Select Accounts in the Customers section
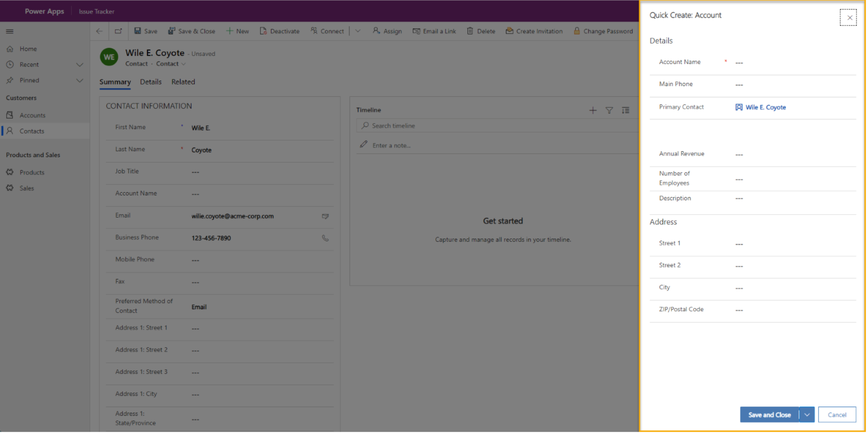Viewport: 868px width, 433px height. pos(32,115)
